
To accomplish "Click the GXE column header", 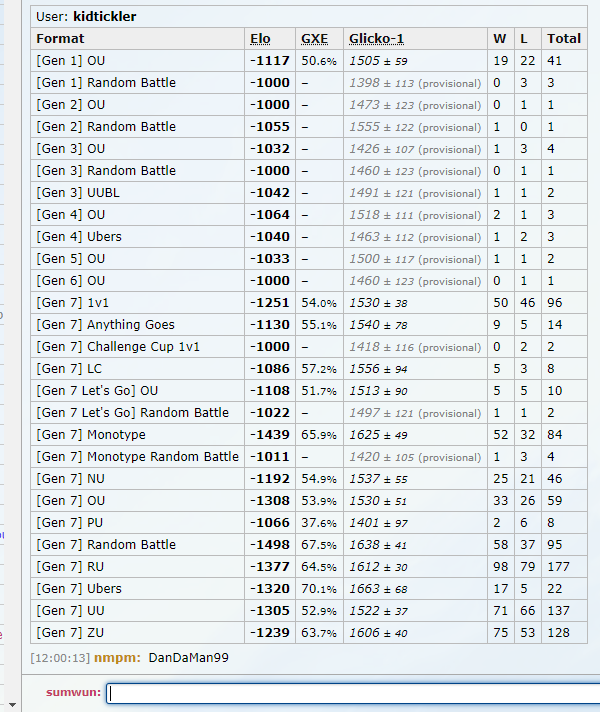I will pyautogui.click(x=314, y=39).
